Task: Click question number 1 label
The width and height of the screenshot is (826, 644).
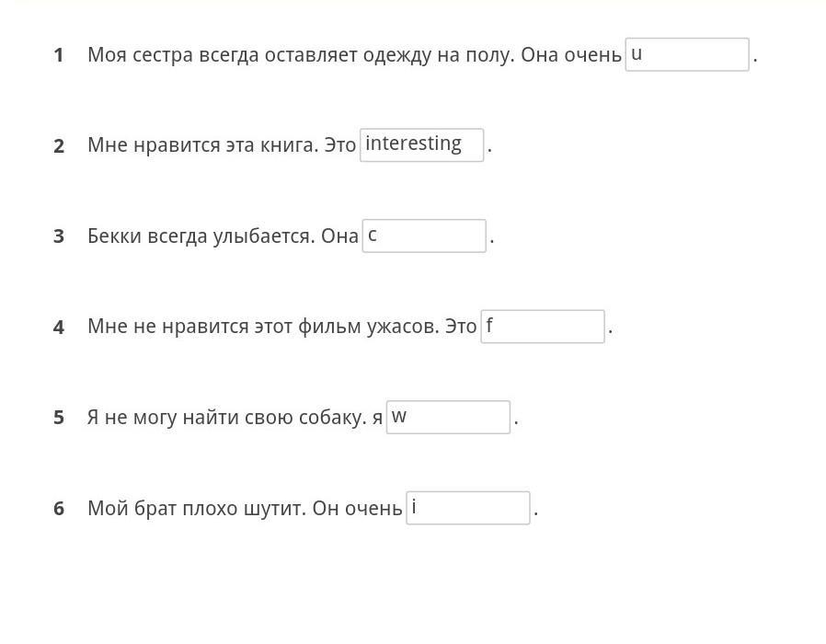Action: point(59,55)
